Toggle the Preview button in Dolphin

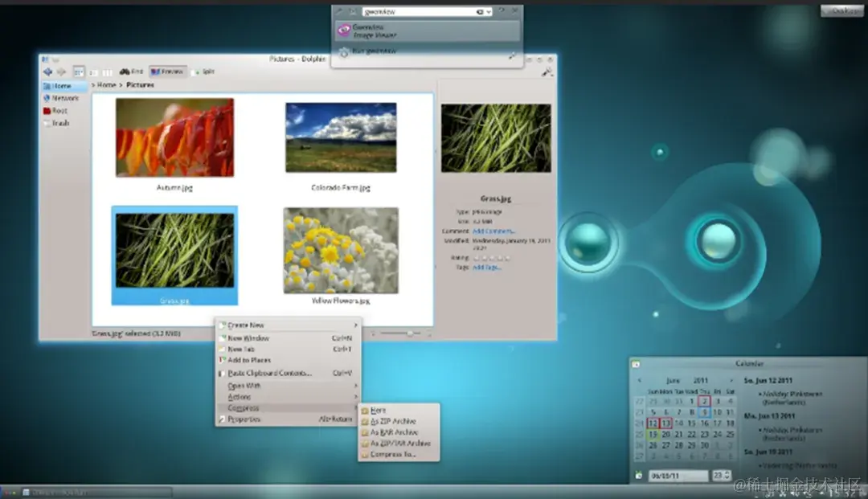(167, 72)
